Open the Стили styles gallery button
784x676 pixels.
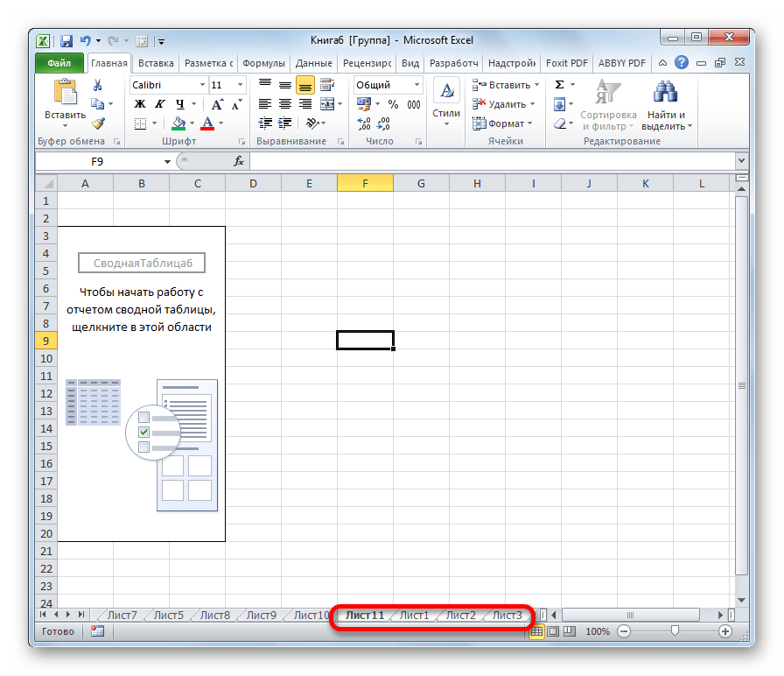click(x=446, y=102)
